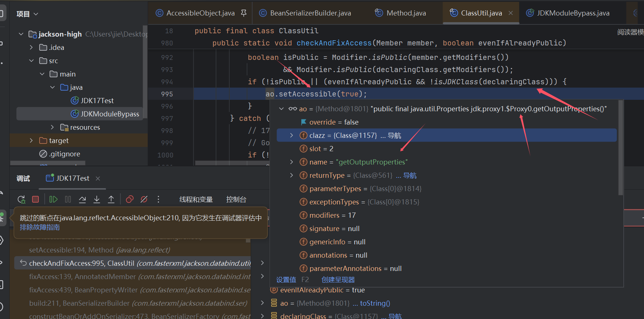
Task: Select the signature = null field row
Action: click(447, 228)
